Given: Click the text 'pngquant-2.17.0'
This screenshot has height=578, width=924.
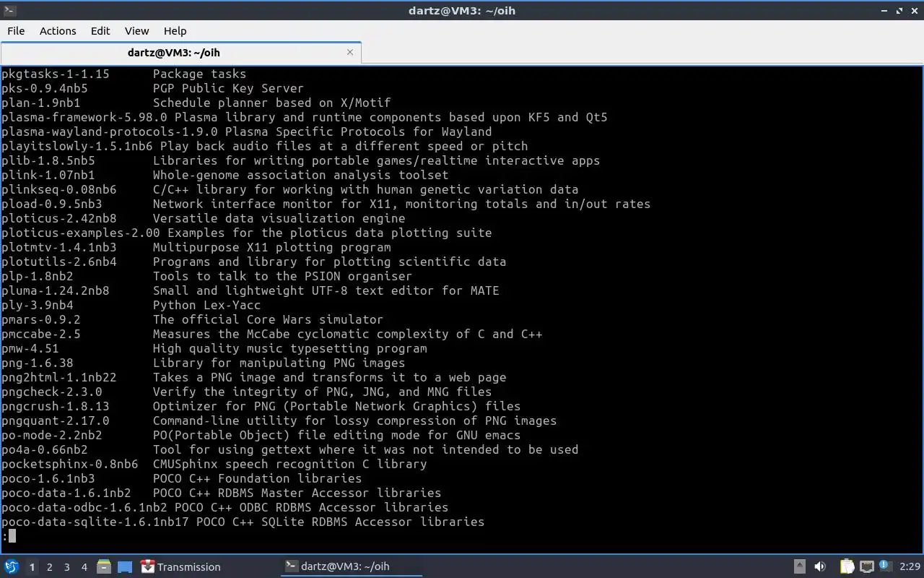Looking at the screenshot, I should (x=56, y=420).
